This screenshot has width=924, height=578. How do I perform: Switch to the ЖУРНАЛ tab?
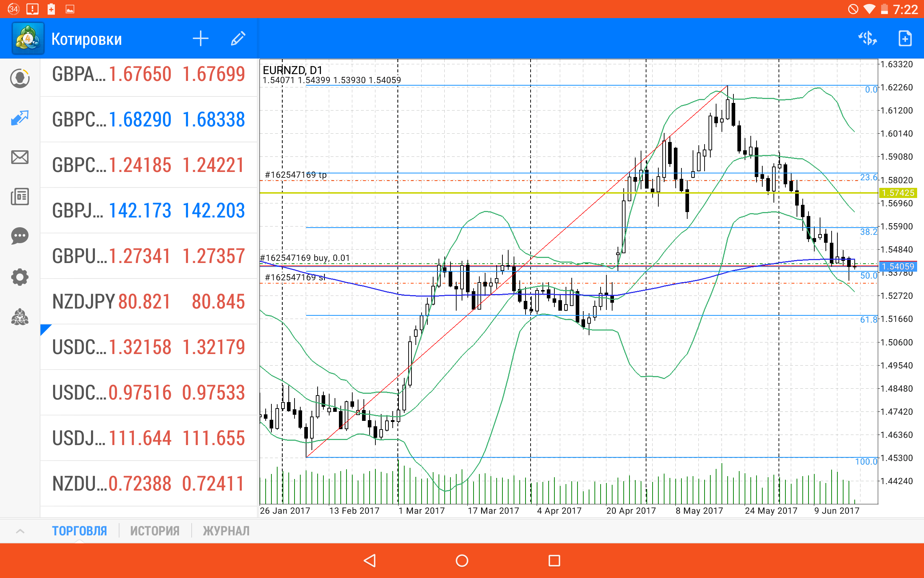(x=226, y=531)
